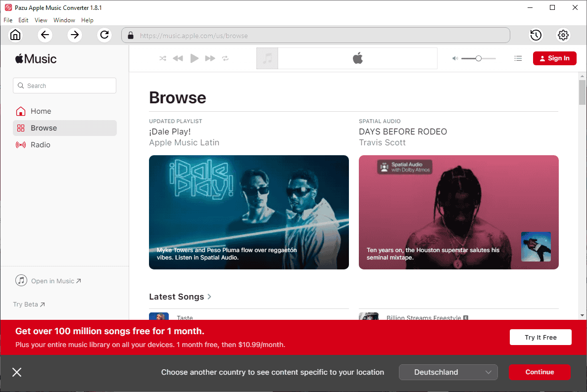Select Browse in the sidebar
Viewport: 587px width, 392px height.
click(65, 128)
